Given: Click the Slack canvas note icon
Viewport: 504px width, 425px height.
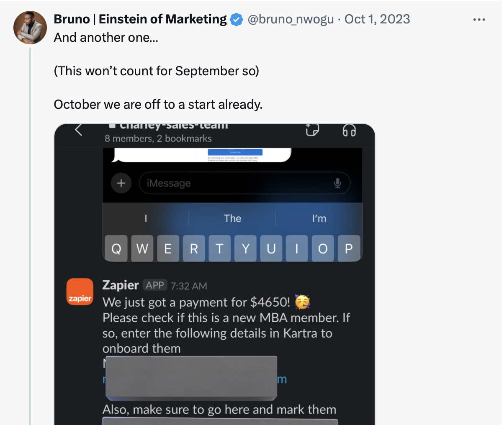Looking at the screenshot, I should (312, 130).
